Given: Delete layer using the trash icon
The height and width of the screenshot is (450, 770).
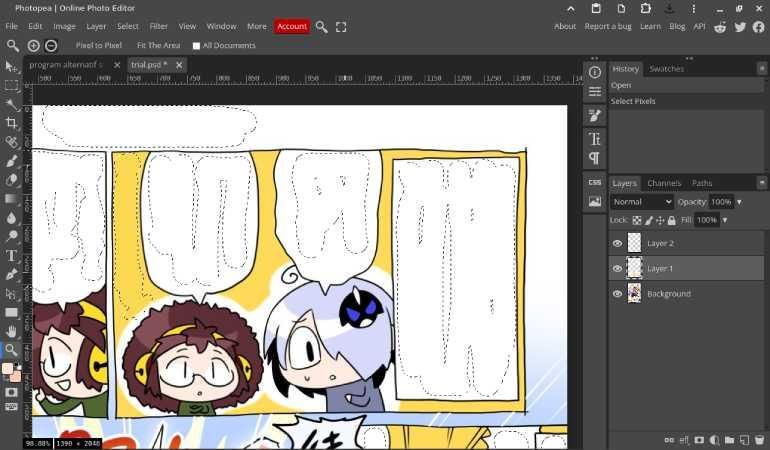Looking at the screenshot, I should [759, 440].
